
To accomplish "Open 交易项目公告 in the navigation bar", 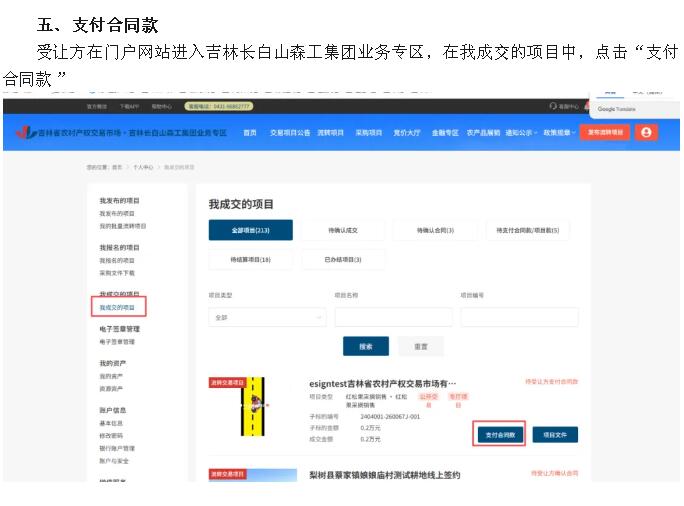I will click(290, 133).
